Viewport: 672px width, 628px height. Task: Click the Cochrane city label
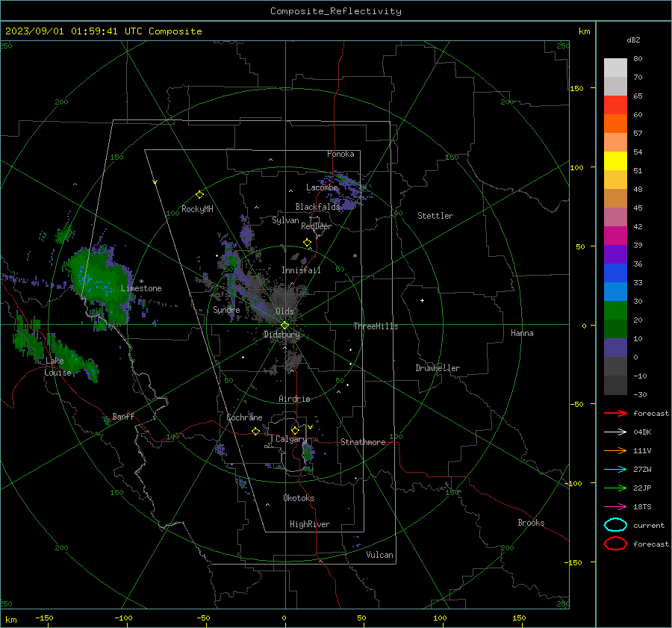pos(244,417)
